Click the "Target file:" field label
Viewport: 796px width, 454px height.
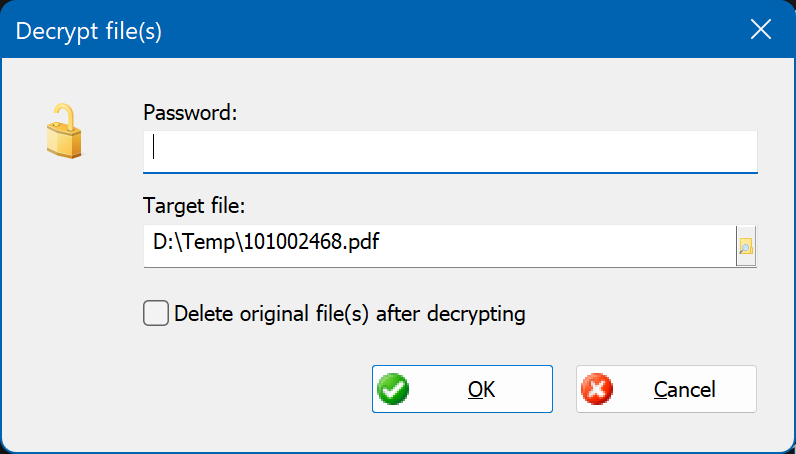point(194,206)
